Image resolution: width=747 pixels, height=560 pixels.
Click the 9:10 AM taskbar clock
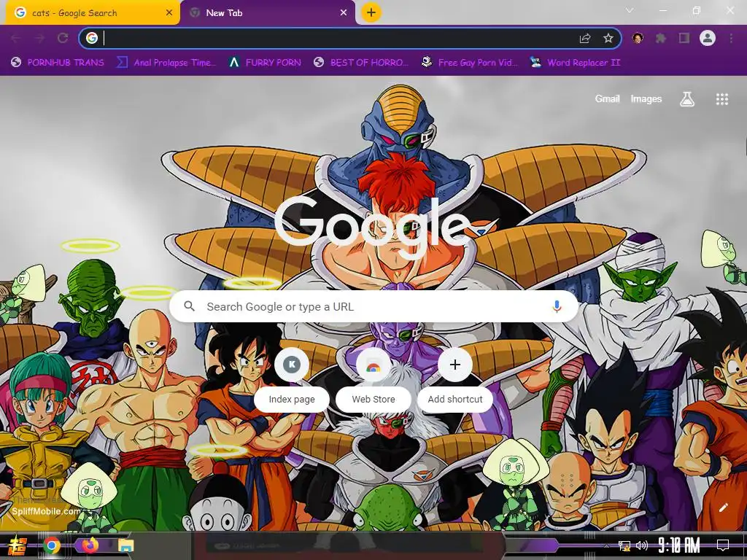[x=679, y=545]
